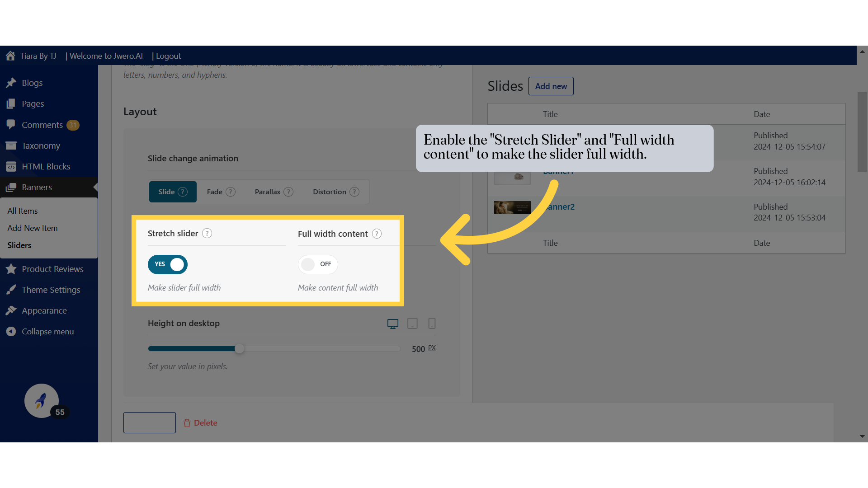The image size is (868, 488).
Task: Enable the Full width content switch
Action: click(318, 264)
